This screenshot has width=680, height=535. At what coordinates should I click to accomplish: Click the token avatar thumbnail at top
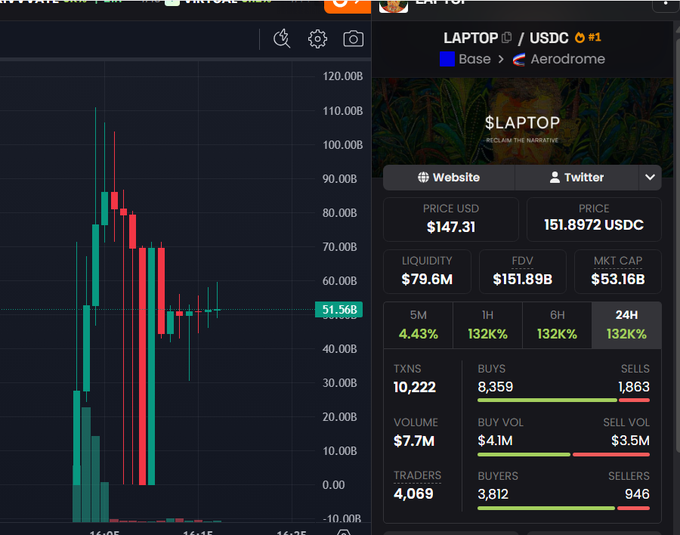tap(393, 6)
